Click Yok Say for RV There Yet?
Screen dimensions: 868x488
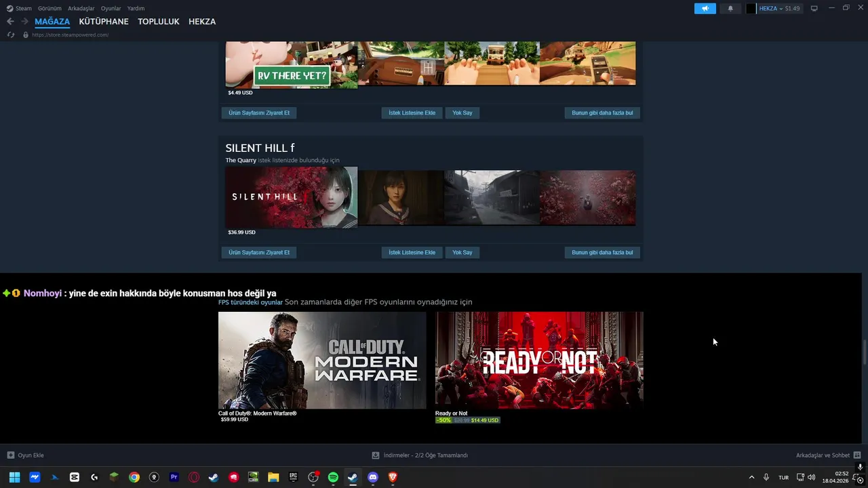462,113
